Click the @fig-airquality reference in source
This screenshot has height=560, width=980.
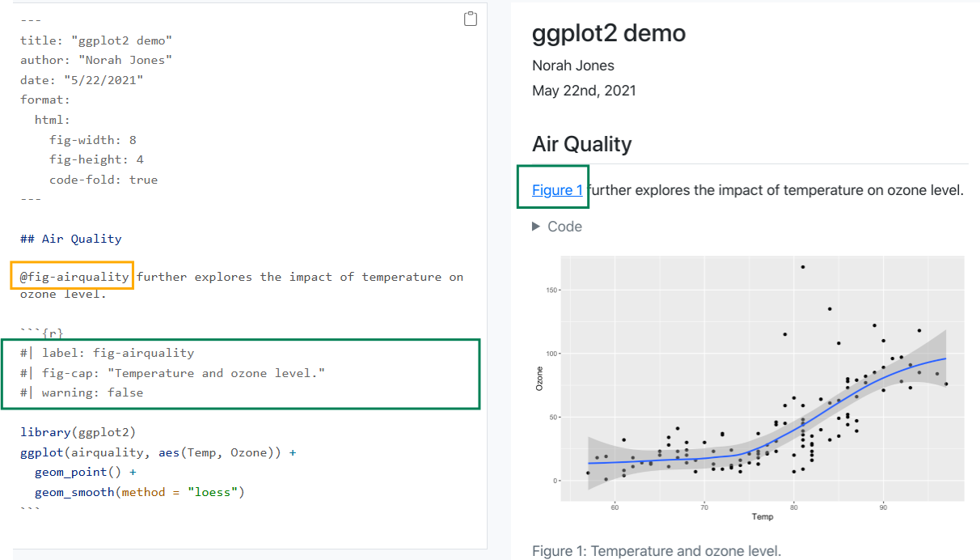(x=74, y=277)
